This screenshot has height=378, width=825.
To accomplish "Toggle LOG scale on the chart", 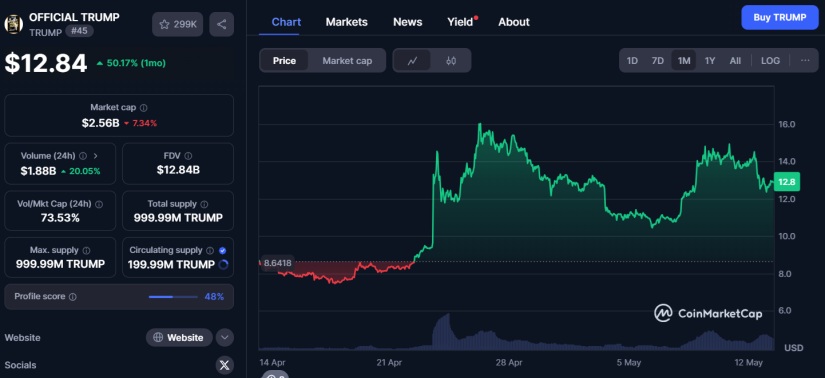I will click(770, 61).
